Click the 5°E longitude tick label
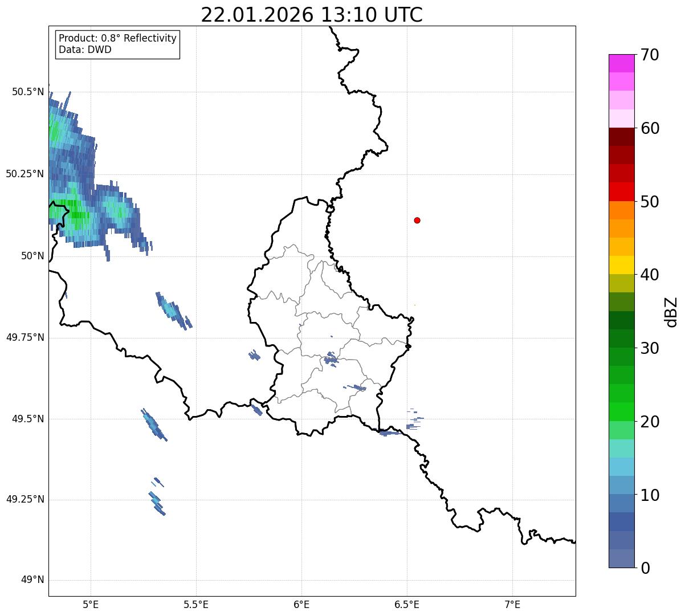Image resolution: width=685 pixels, height=616 pixels. pos(91,605)
